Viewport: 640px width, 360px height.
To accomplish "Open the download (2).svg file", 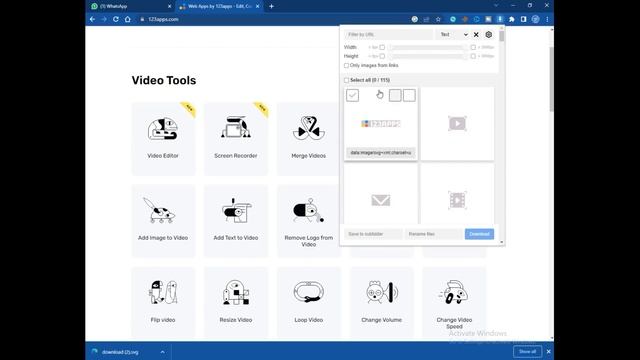I will pos(120,352).
